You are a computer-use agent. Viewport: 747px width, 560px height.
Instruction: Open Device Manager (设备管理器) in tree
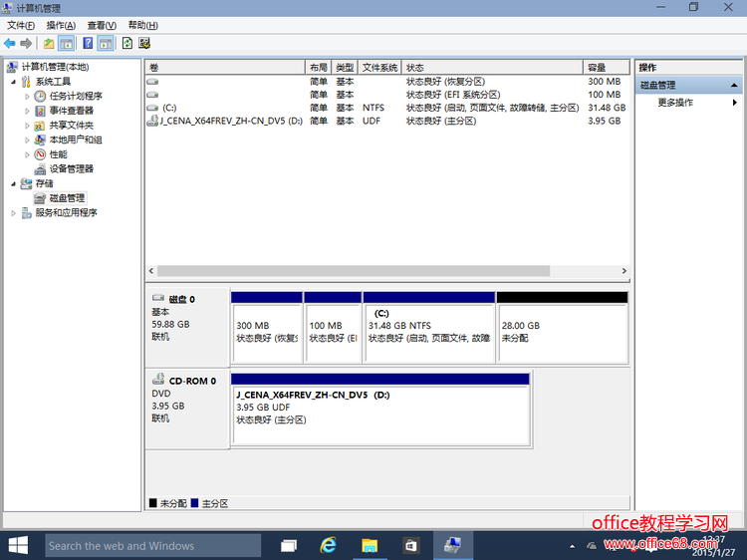point(71,169)
